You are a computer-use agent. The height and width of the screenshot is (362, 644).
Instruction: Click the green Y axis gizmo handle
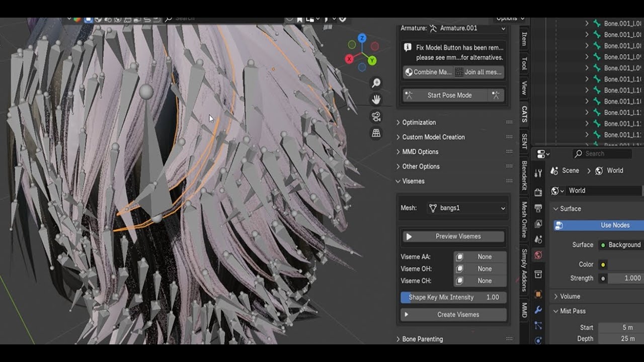click(372, 60)
